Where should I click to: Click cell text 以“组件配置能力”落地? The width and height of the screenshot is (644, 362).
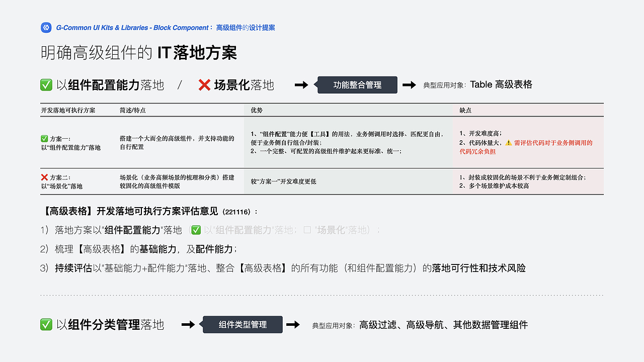pos(70,147)
